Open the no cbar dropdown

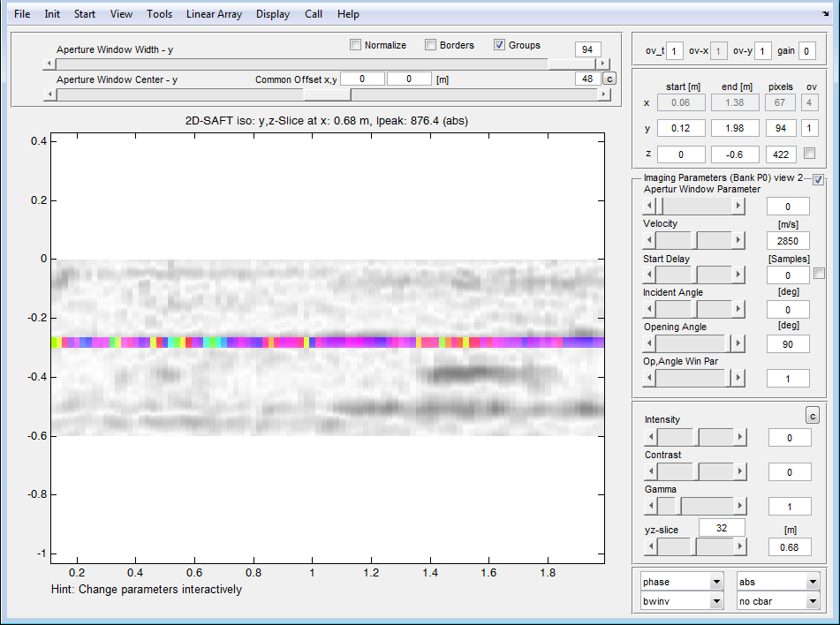tap(778, 601)
